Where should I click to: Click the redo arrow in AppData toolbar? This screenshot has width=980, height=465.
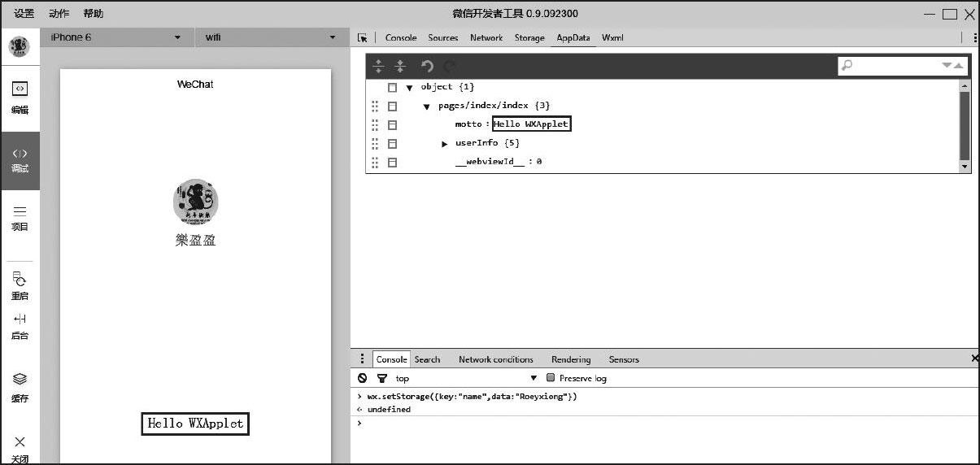(450, 66)
